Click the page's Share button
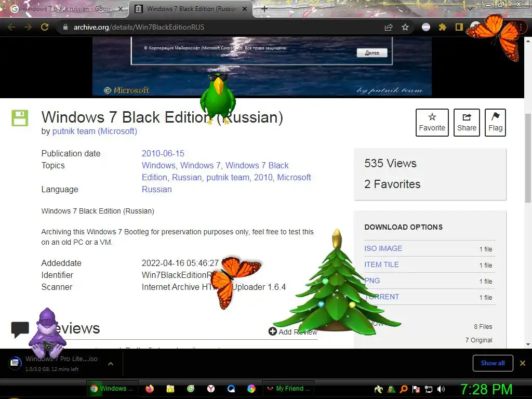Screen dimensions: 532x399 tap(467, 123)
